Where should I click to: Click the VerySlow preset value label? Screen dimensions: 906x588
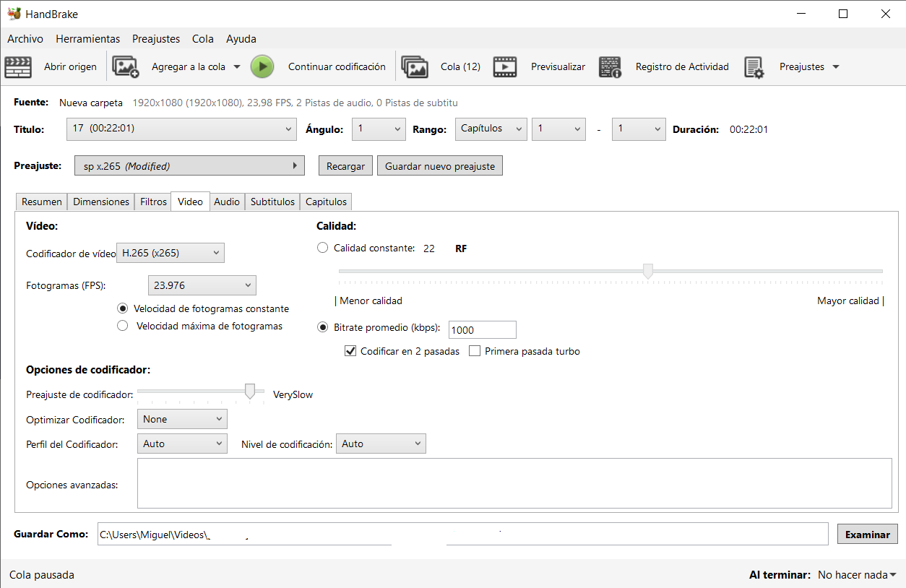(293, 394)
